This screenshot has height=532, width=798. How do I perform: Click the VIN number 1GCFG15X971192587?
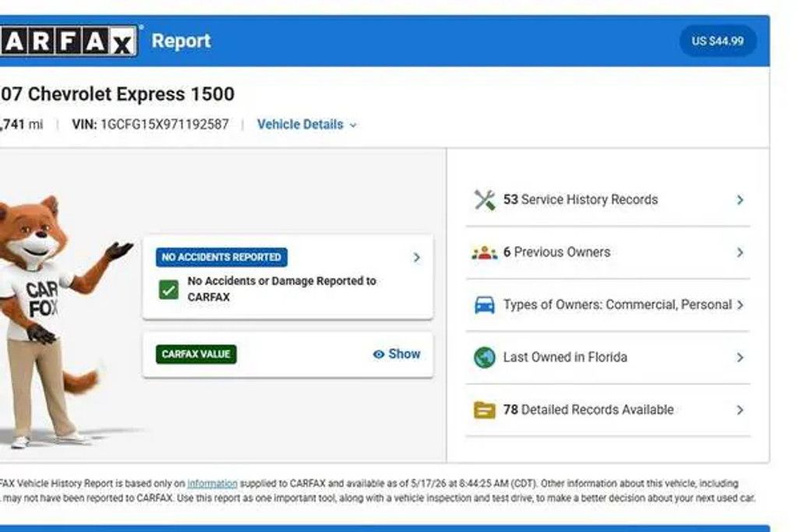click(x=165, y=125)
